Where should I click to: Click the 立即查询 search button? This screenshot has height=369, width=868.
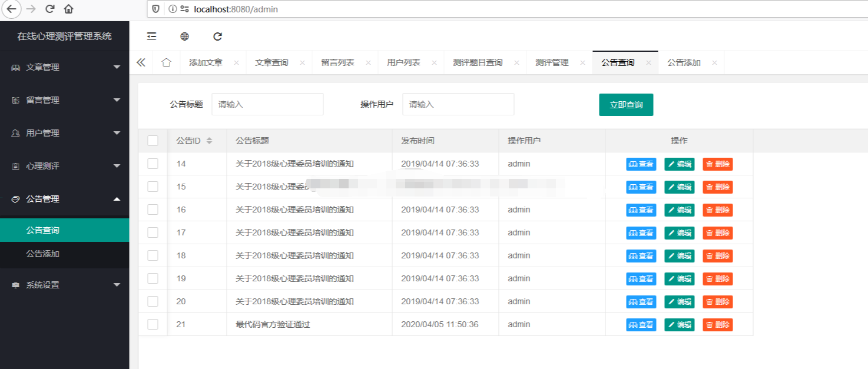pos(626,105)
